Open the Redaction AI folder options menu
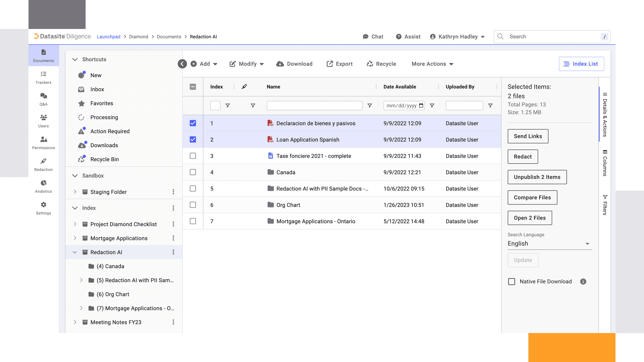 [173, 252]
